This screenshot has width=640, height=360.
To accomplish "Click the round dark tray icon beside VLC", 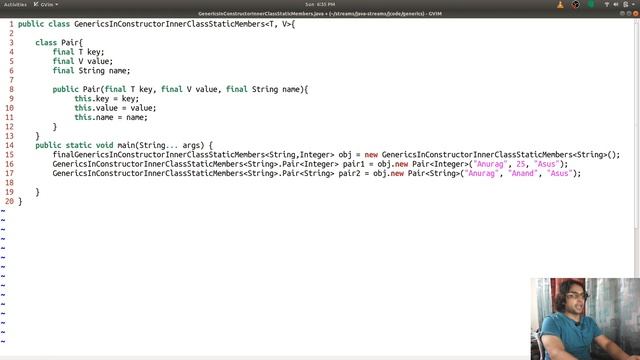I will (576, 4).
